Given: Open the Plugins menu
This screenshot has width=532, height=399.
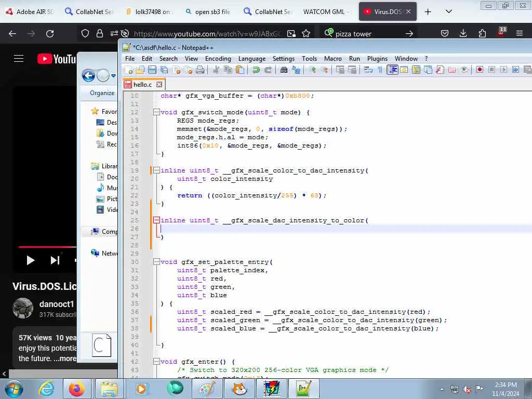Looking at the screenshot, I should [377, 59].
